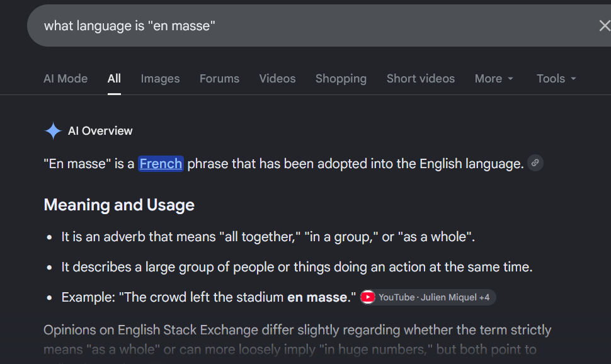
Task: Click the Meaning and Usage heading
Action: [119, 205]
